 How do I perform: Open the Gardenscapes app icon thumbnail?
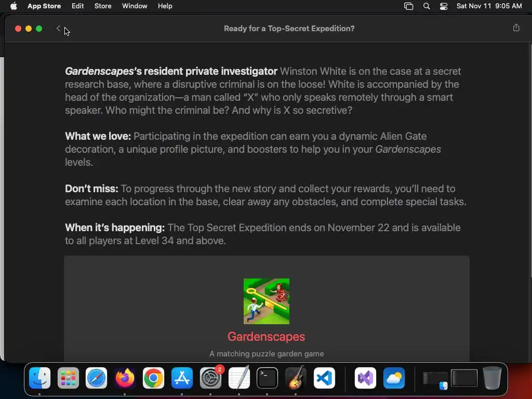tap(267, 301)
